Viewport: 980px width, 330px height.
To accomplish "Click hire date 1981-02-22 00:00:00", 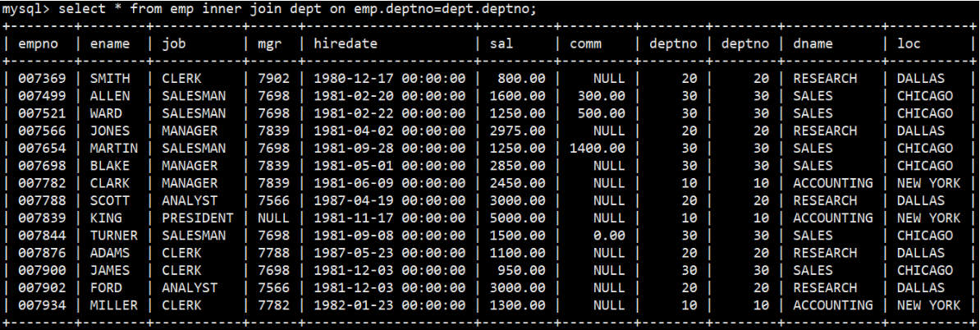I will 389,114.
